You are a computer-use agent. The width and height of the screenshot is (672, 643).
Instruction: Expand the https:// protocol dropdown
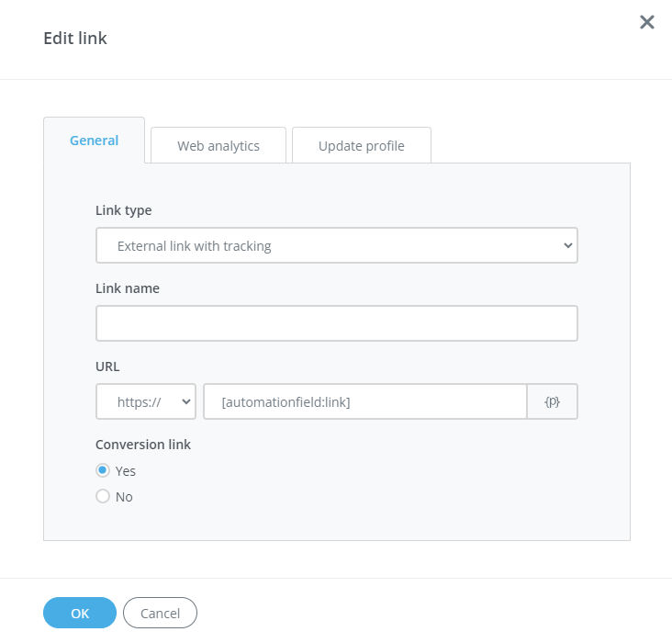[145, 401]
